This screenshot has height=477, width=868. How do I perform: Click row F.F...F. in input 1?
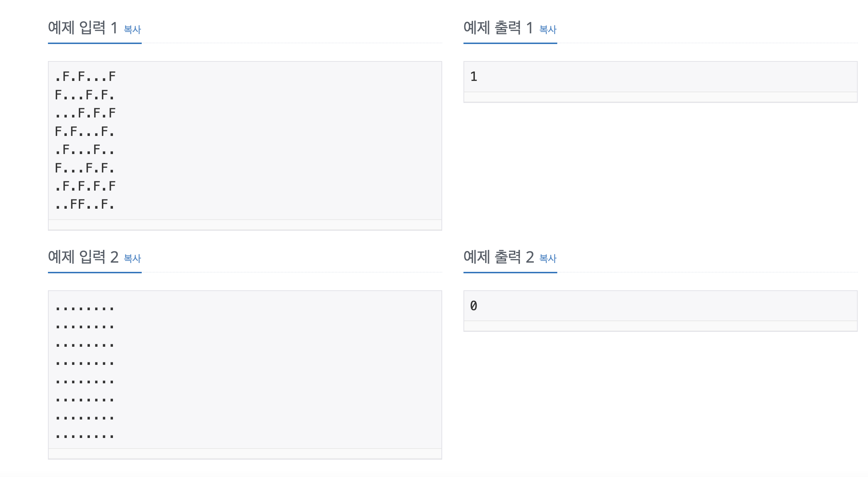[85, 132]
